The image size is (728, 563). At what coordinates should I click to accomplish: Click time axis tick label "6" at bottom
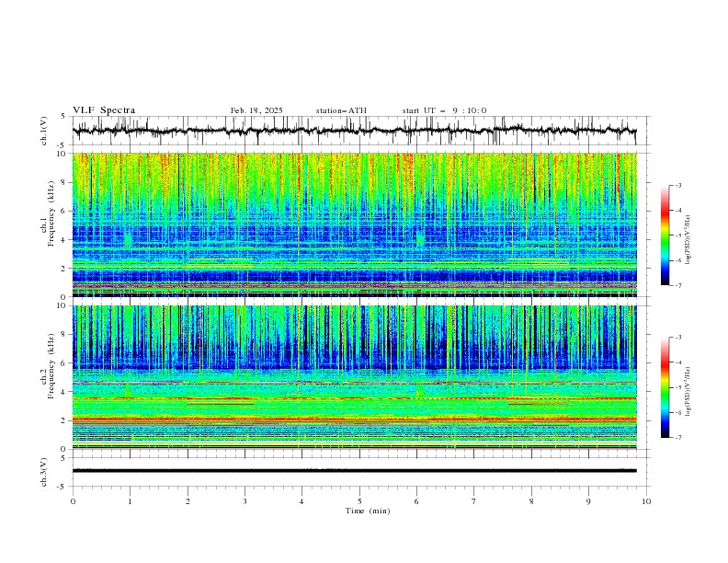[416, 501]
